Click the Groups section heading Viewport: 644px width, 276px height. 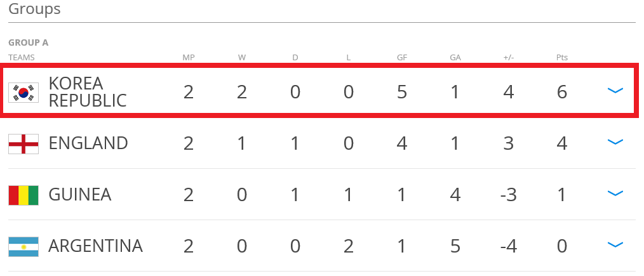click(x=34, y=9)
